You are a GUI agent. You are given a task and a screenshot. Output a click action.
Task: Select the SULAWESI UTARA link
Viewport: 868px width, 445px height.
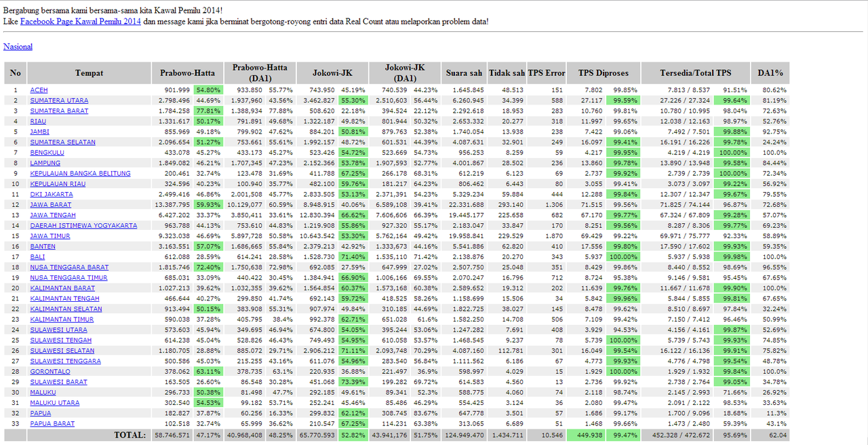coord(58,330)
